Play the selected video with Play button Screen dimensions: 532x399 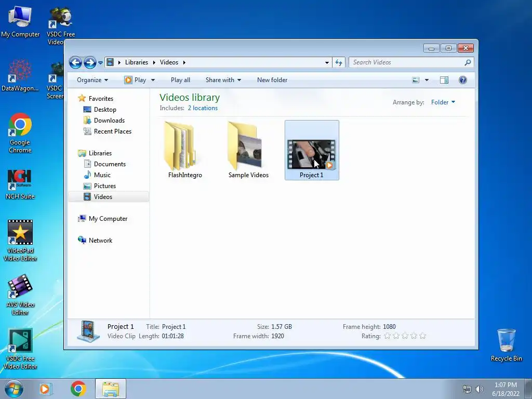click(136, 80)
